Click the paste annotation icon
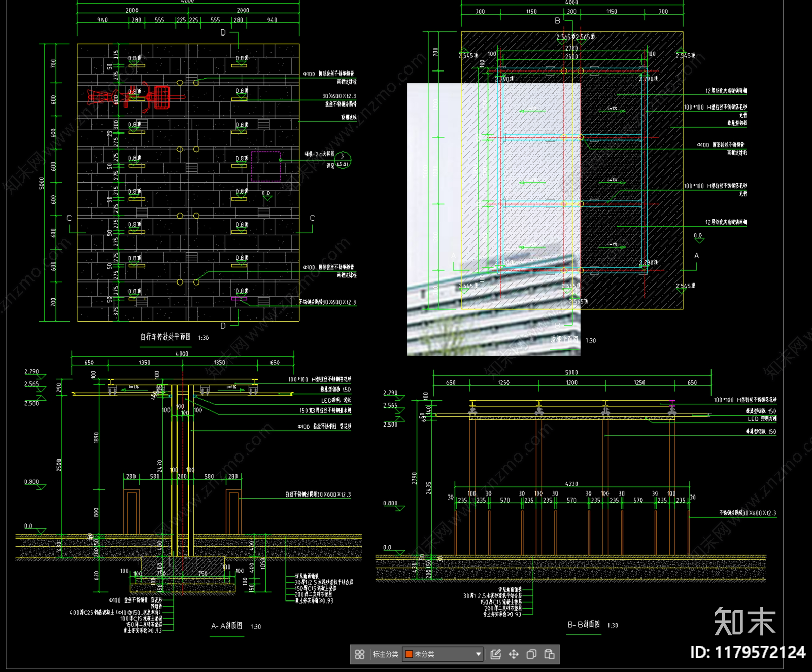The height and width of the screenshot is (672, 812). coord(549,654)
